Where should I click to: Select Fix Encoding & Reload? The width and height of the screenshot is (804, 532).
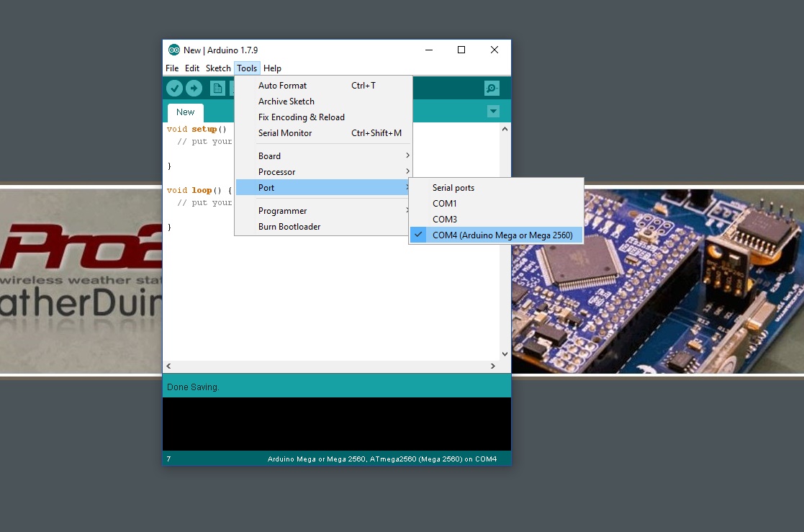click(x=301, y=117)
